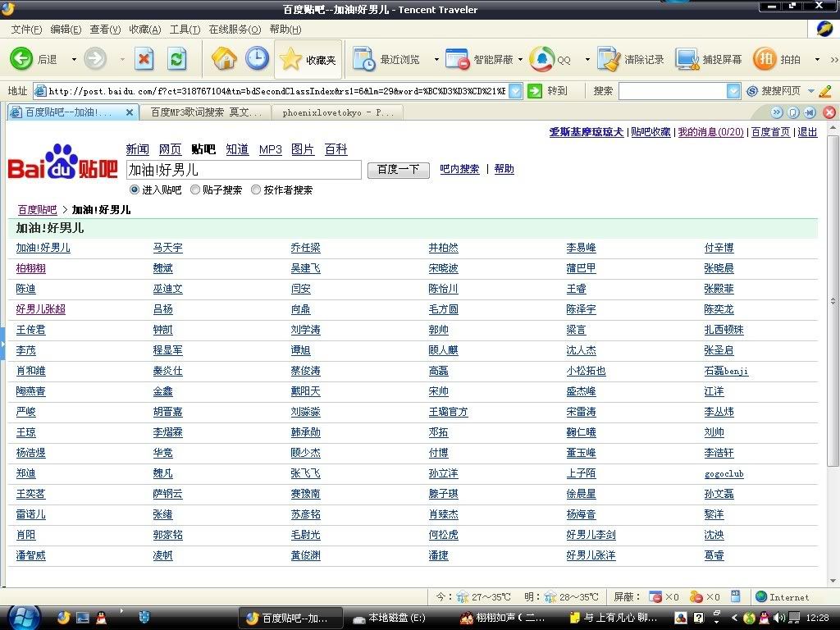Screen dimensions: 840x630
Task: Open the 拍拍 orange toolbar icon
Action: tap(765, 59)
